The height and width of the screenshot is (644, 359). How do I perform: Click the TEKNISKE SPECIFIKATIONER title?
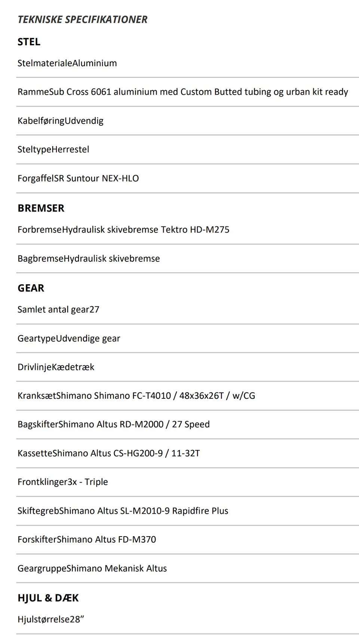click(x=82, y=19)
